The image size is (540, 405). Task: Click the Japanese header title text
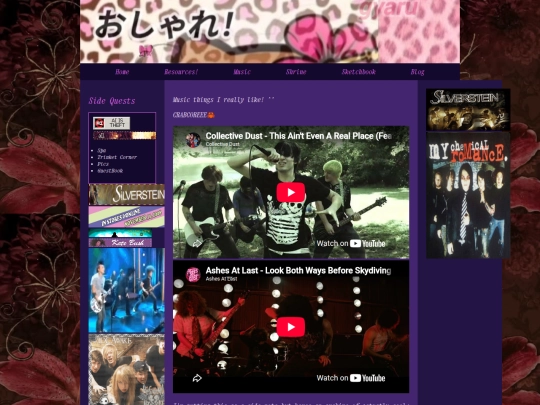click(x=164, y=25)
